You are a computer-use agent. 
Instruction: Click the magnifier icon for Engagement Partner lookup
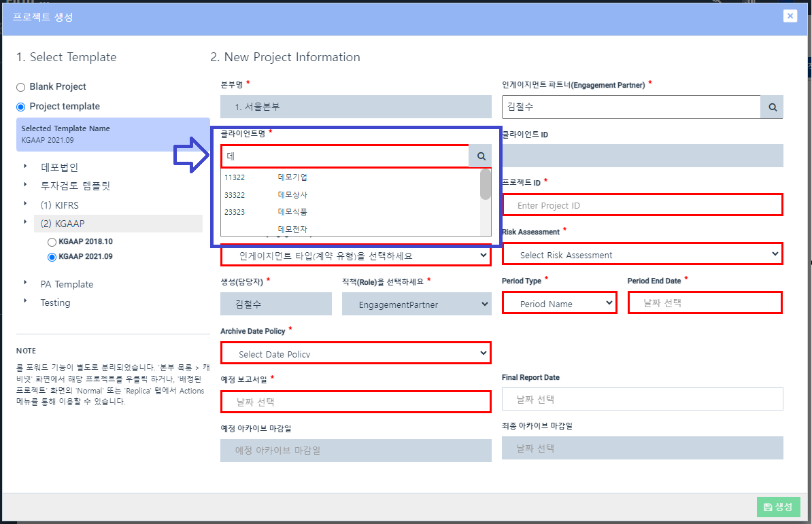click(x=773, y=107)
